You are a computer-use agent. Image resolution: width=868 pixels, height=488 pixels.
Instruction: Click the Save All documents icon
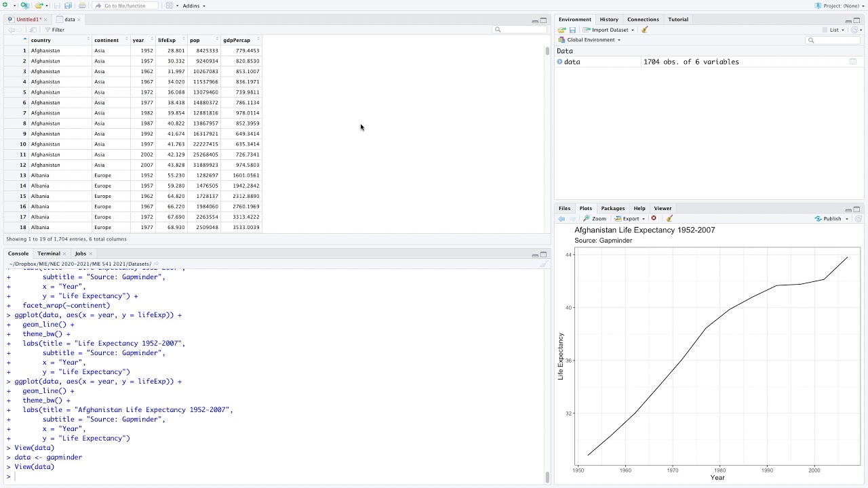point(68,5)
